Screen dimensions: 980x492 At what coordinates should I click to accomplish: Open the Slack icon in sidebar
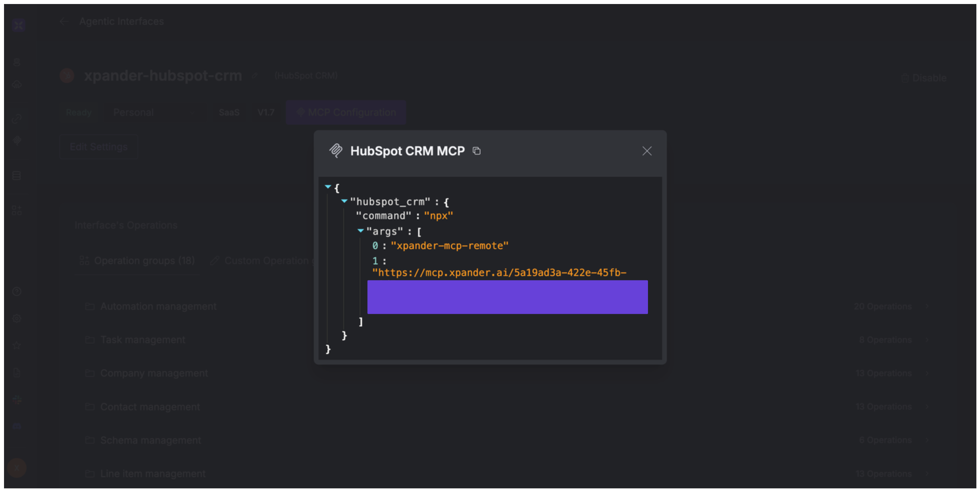[17, 400]
